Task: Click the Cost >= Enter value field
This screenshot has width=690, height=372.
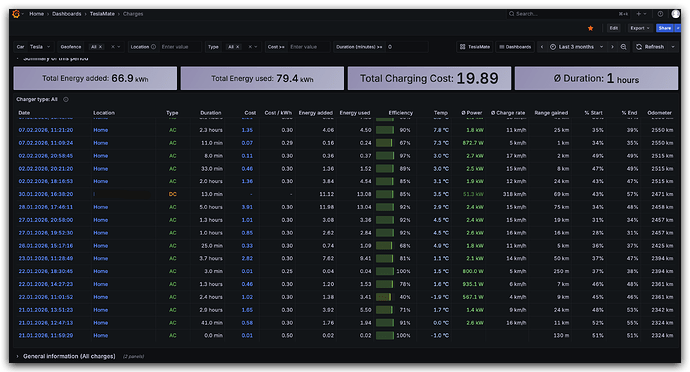Action: click(308, 47)
